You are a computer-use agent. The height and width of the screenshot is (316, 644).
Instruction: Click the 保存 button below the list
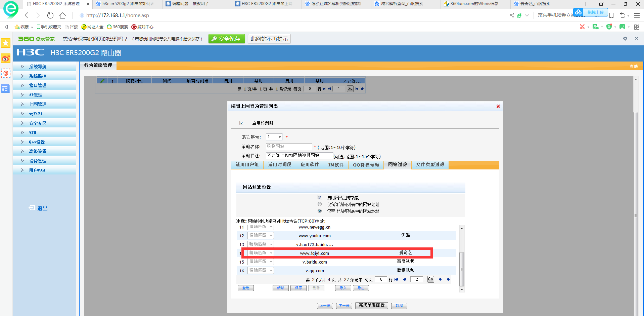click(298, 288)
